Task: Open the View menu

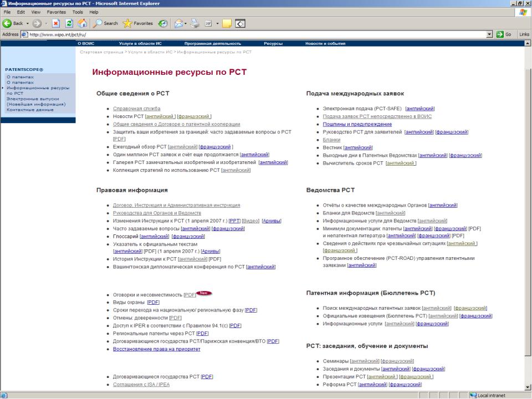Action: [x=35, y=12]
